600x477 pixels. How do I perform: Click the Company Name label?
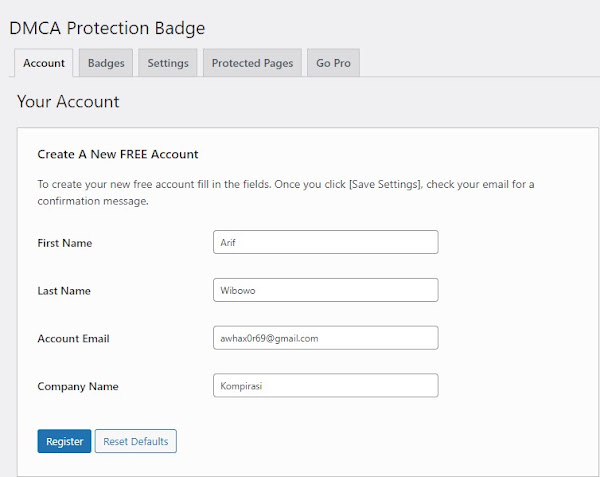(x=78, y=387)
